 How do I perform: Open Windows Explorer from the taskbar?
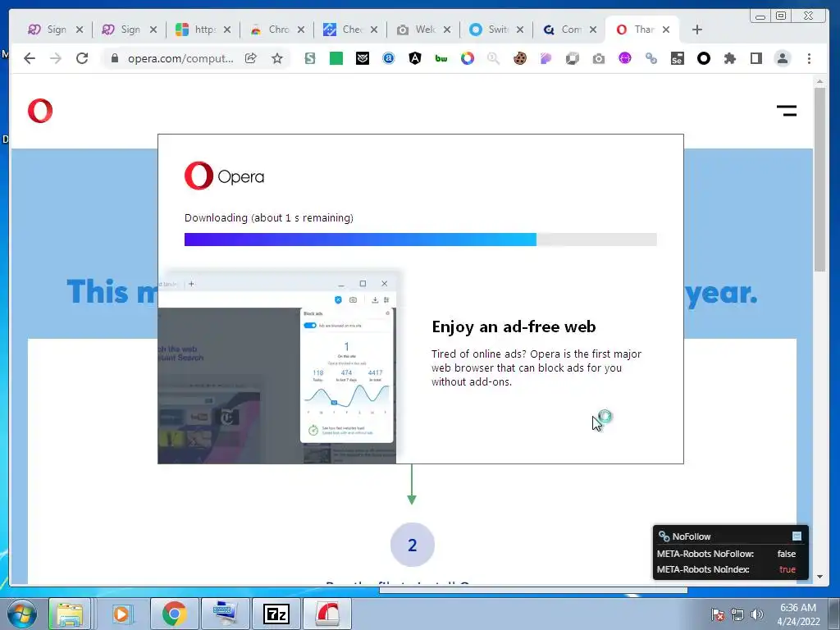pyautogui.click(x=70, y=614)
